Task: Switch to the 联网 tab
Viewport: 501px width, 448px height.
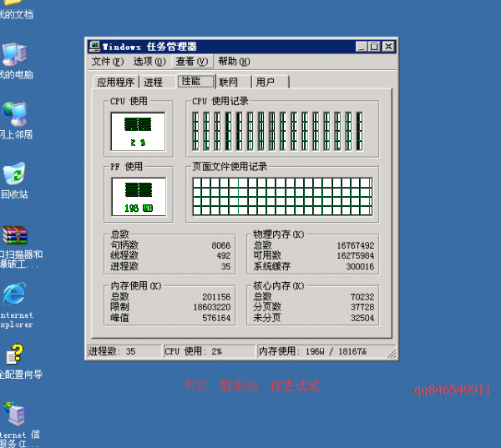Action: point(233,83)
